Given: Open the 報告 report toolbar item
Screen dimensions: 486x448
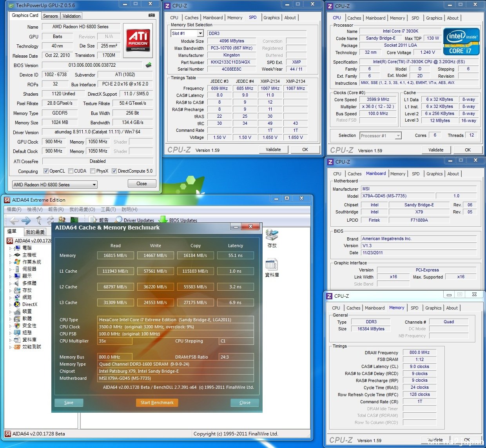Looking at the screenshot, I should pyautogui.click(x=99, y=220).
